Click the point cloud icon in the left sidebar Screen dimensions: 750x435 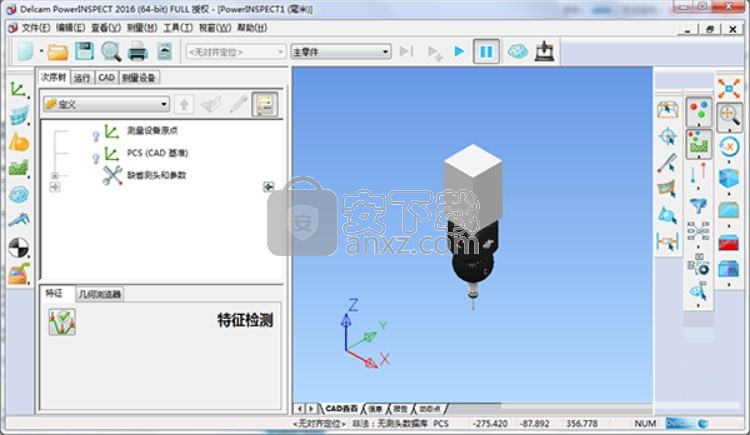pos(19,195)
